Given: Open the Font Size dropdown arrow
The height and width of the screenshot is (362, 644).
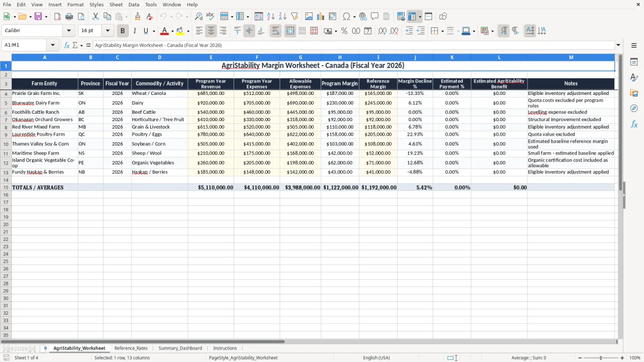Looking at the screenshot, I should pos(107,31).
